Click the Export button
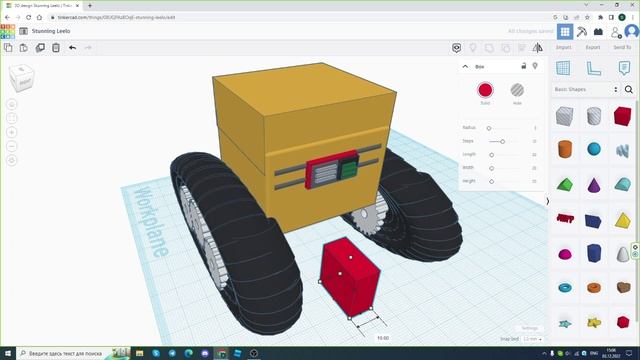 593,47
